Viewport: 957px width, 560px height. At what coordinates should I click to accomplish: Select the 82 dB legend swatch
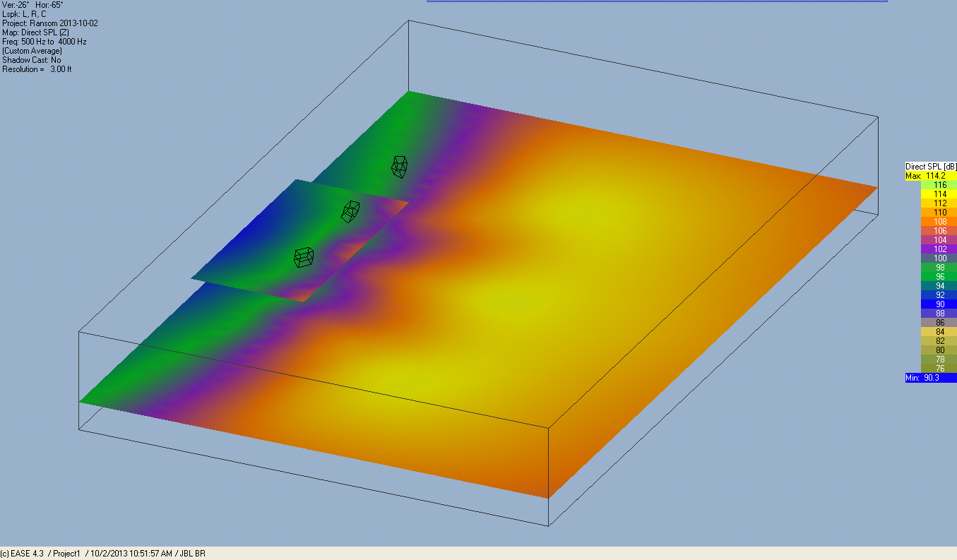(x=939, y=340)
